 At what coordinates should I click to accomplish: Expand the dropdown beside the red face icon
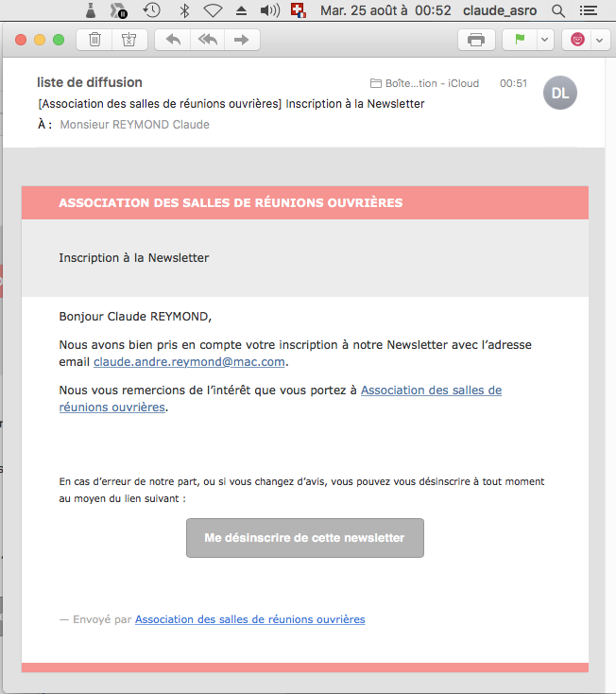[x=600, y=40]
